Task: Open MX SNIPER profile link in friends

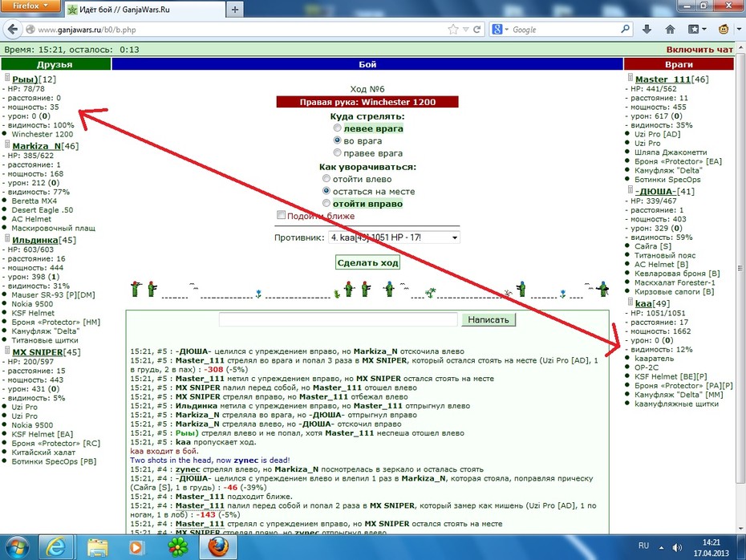Action: [x=38, y=352]
